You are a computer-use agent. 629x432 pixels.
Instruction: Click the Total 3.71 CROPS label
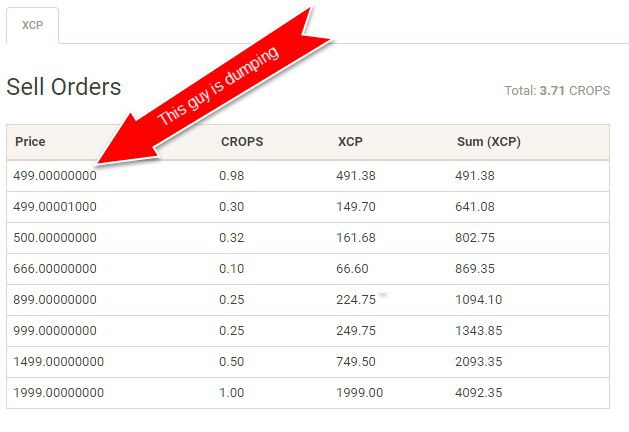557,91
